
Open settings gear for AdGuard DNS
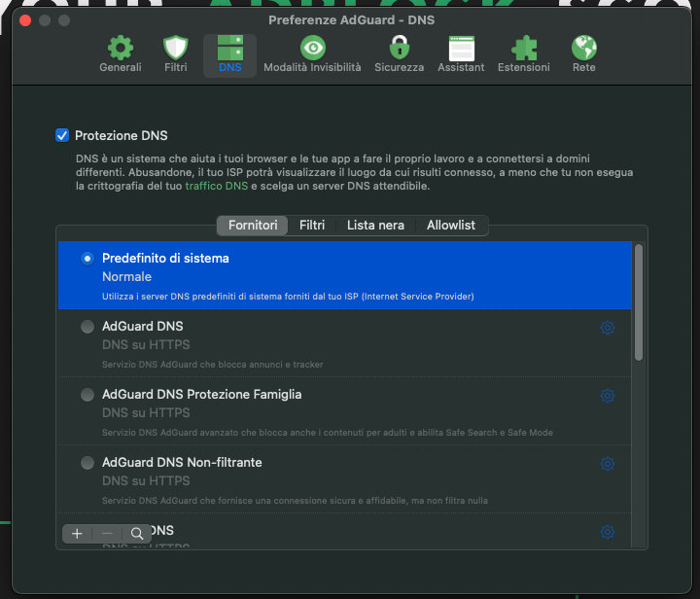pyautogui.click(x=607, y=328)
